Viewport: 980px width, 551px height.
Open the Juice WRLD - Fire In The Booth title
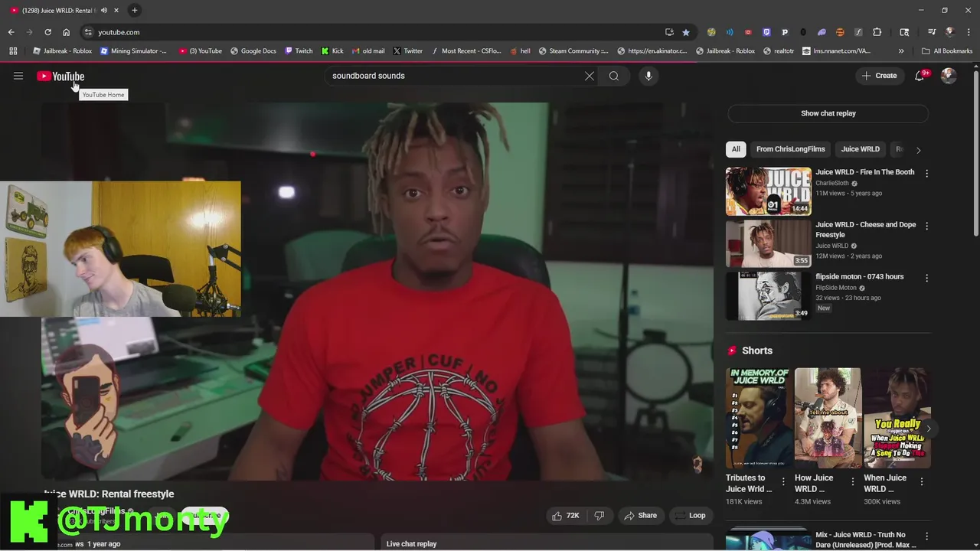tap(864, 172)
